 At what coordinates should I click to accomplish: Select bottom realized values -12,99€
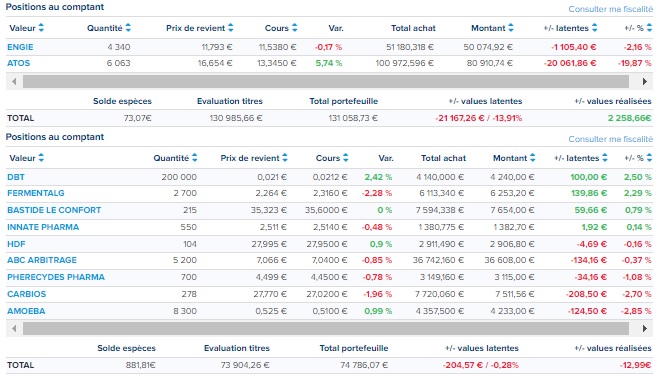(x=636, y=365)
